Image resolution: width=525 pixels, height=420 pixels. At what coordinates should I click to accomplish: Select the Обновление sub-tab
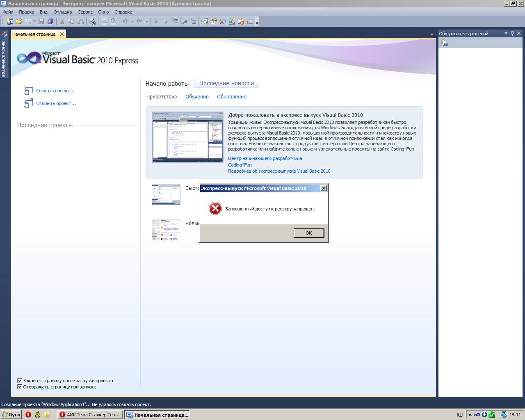[232, 97]
